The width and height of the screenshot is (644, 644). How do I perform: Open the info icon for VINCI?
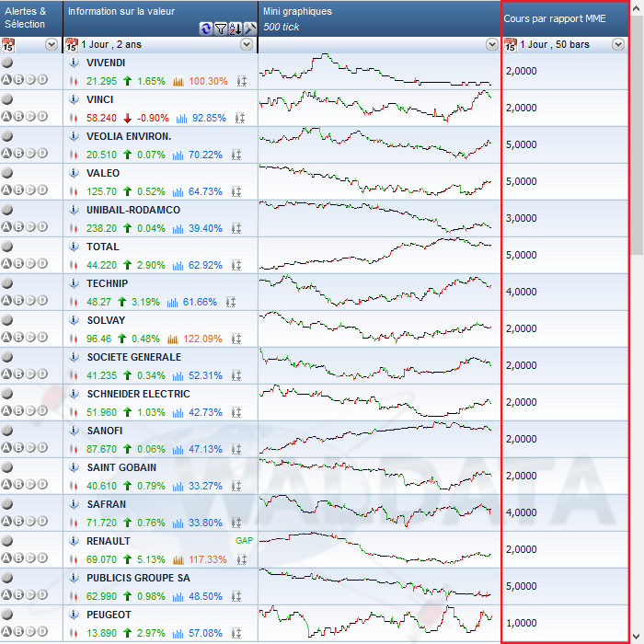74,99
